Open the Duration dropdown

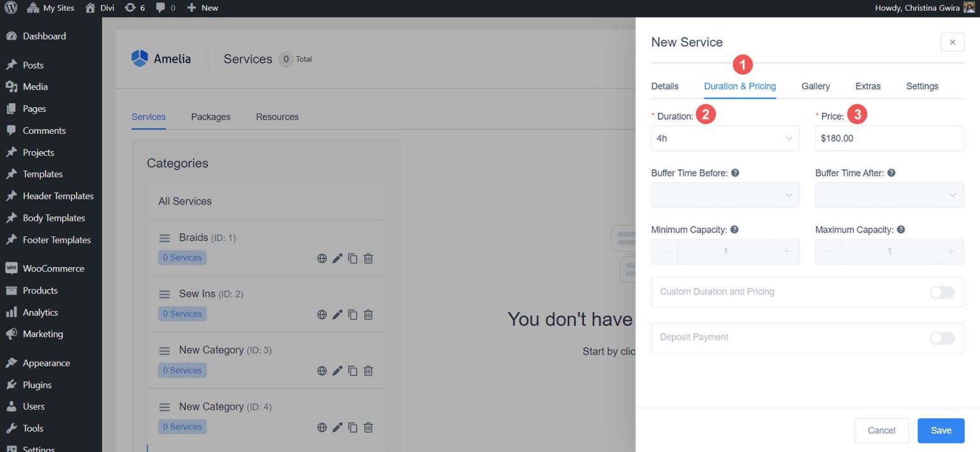coord(725,138)
